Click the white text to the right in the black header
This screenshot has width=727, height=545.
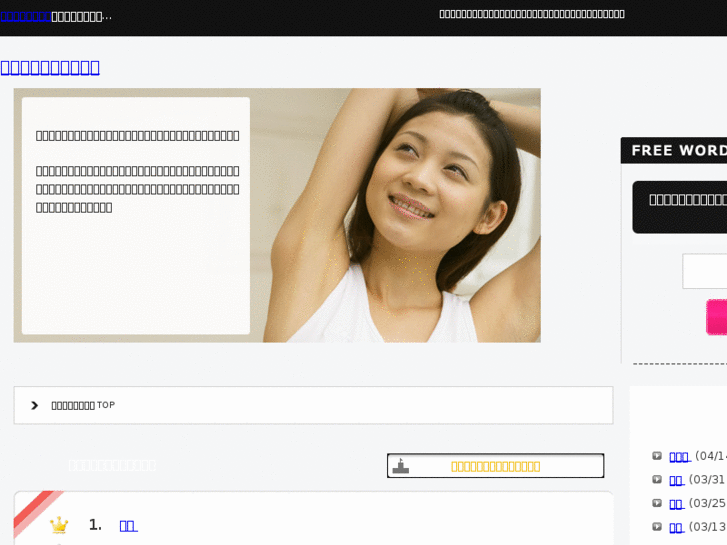[x=532, y=14]
